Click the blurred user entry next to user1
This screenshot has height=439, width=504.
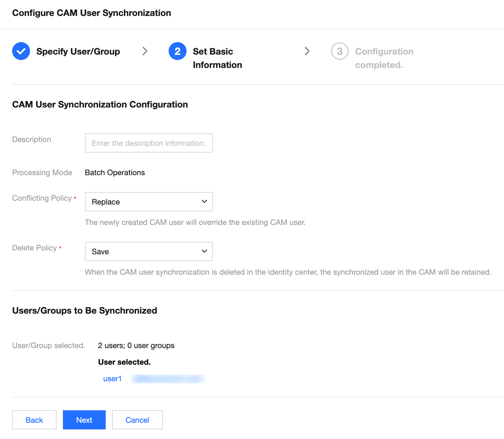[168, 379]
